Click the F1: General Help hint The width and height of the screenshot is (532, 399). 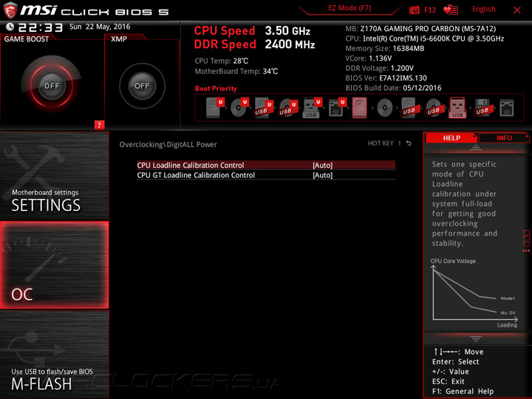coord(463,391)
